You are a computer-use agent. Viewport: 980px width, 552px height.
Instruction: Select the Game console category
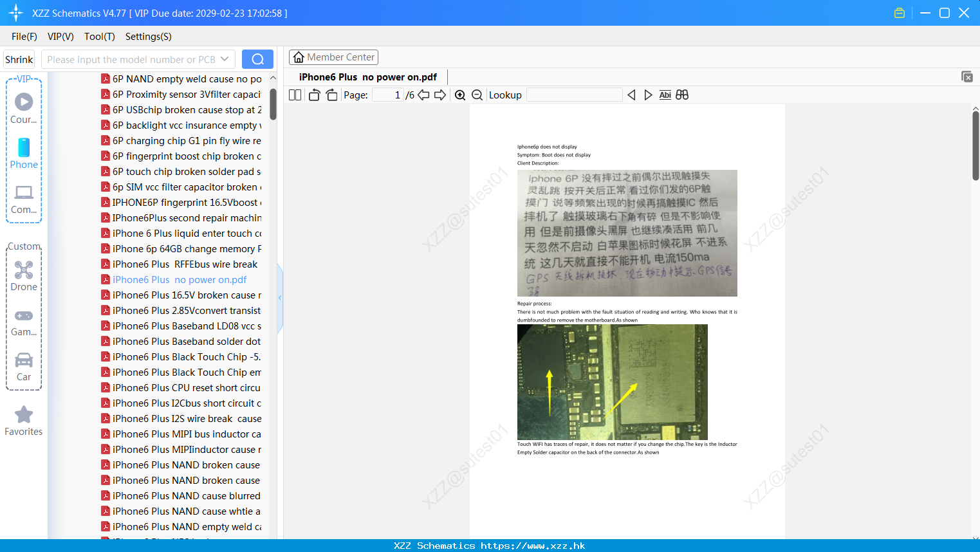pos(24,322)
